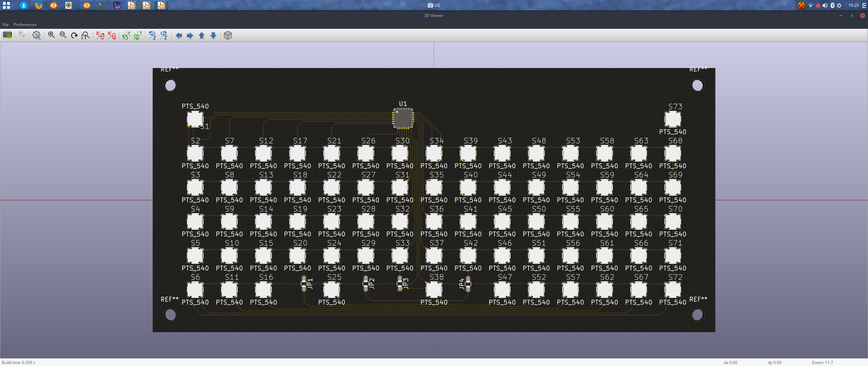Screen dimensions: 868x366
Task: Click the U1 chip on the board
Action: tap(403, 118)
